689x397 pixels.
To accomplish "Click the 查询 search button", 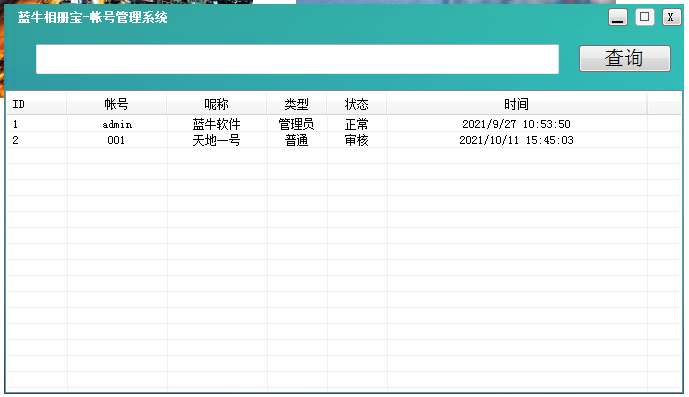I will [x=625, y=58].
